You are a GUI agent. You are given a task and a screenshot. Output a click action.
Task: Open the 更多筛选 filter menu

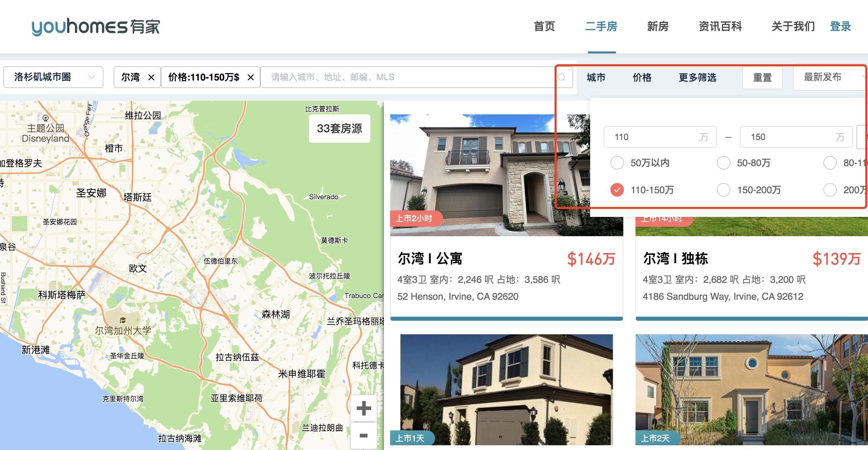point(697,77)
